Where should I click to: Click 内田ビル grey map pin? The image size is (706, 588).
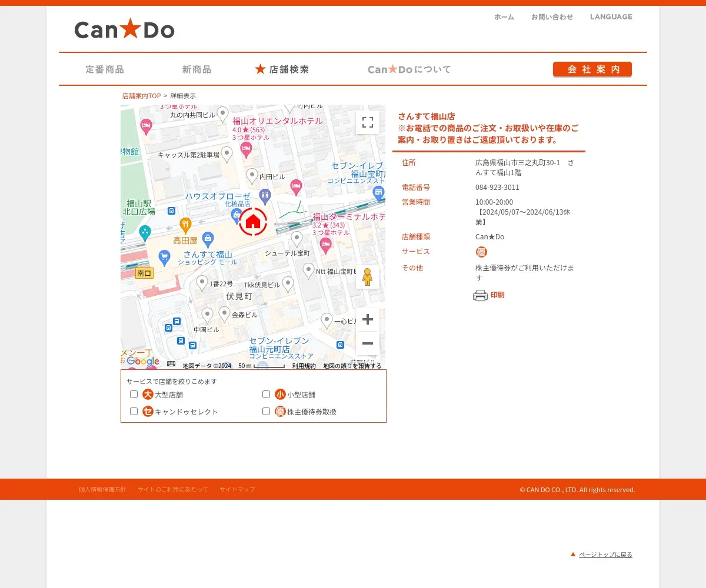point(252,176)
